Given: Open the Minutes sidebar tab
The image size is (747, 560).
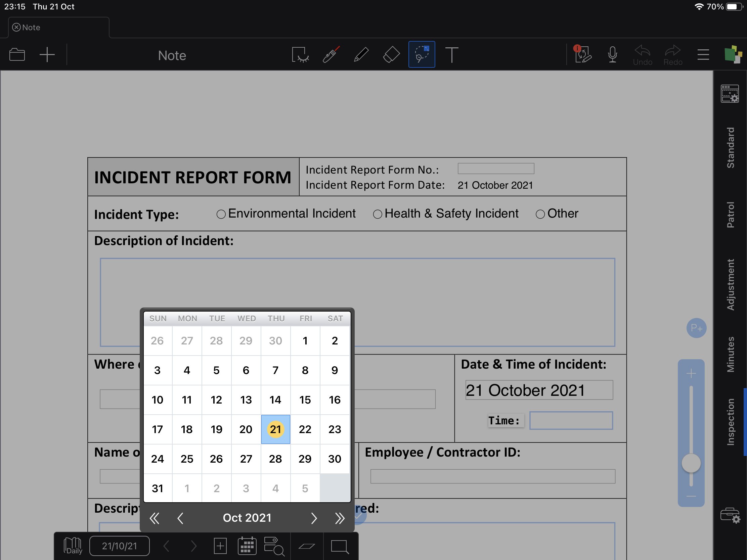Looking at the screenshot, I should [x=730, y=355].
